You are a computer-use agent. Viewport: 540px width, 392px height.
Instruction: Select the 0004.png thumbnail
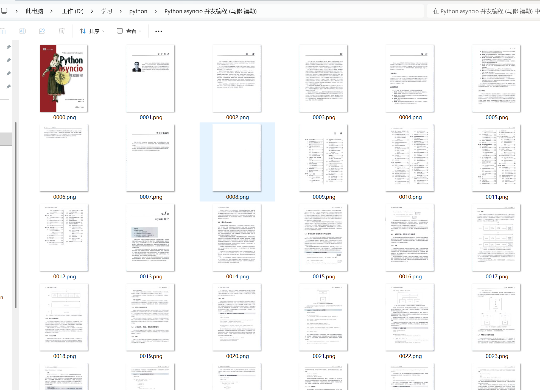pos(410,78)
